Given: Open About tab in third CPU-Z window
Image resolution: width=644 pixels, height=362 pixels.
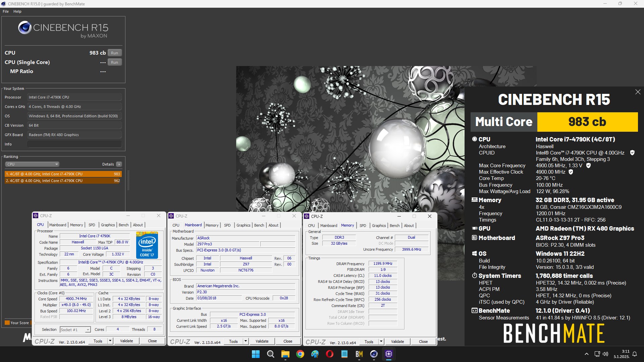Looking at the screenshot, I should [x=409, y=226].
